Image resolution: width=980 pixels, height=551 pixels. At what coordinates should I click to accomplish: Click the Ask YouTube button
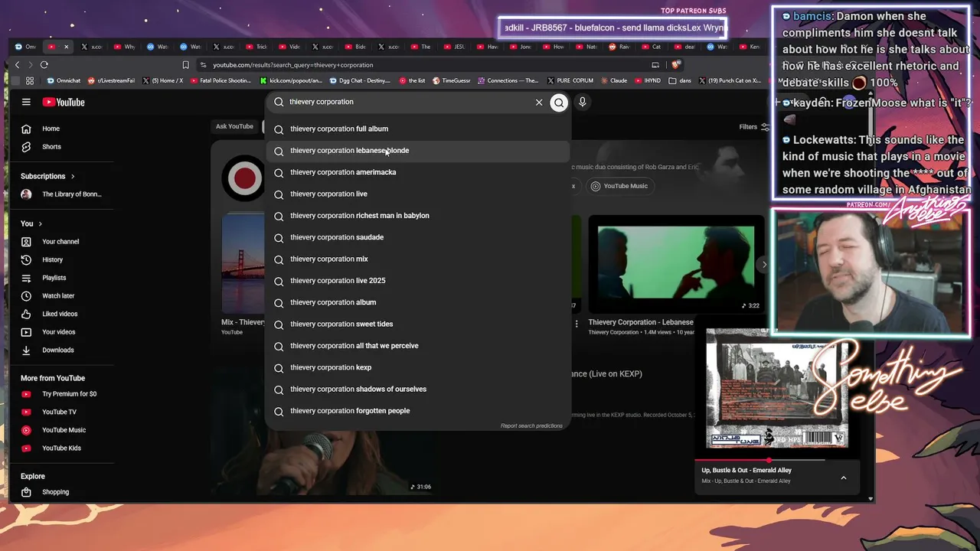[x=234, y=127]
